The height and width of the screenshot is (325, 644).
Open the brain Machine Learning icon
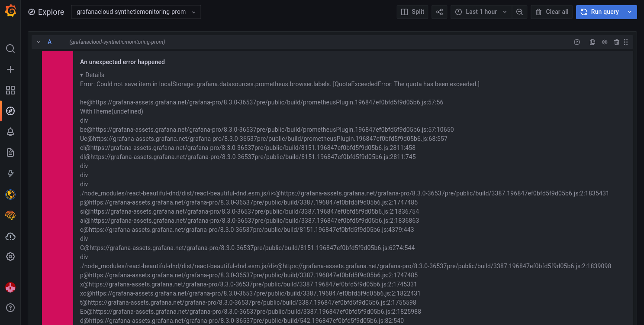pyautogui.click(x=10, y=215)
